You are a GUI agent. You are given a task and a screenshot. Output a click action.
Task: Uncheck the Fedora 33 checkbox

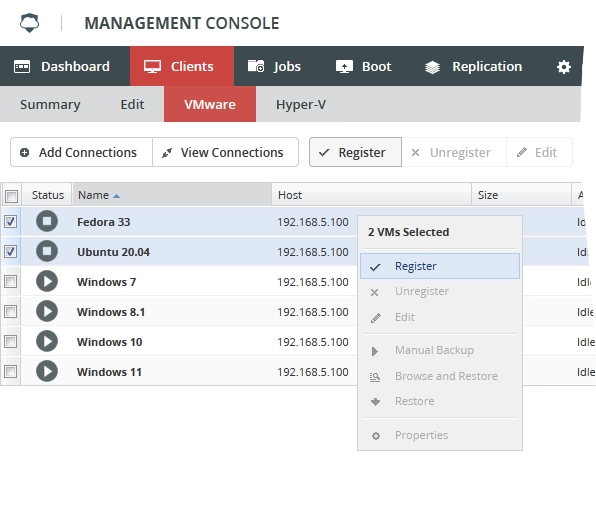click(10, 222)
